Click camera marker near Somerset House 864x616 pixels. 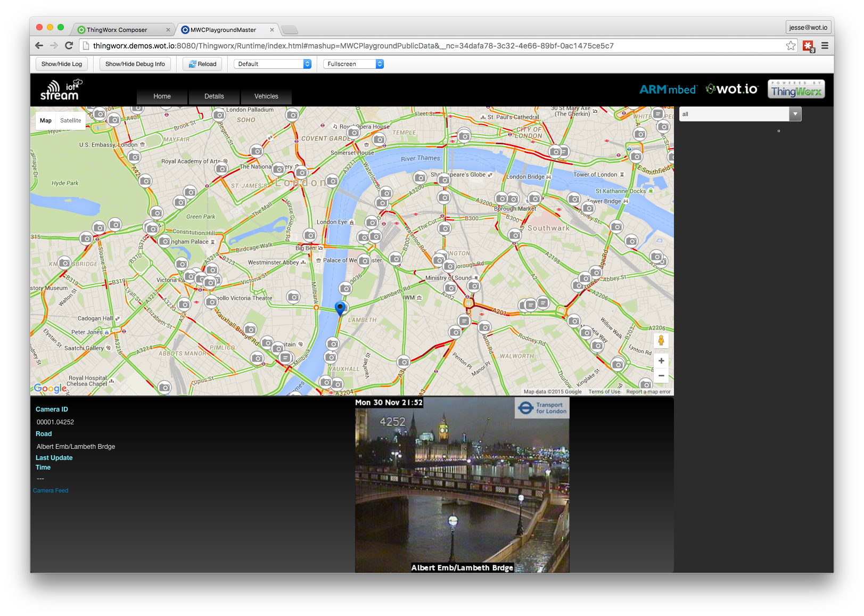(379, 139)
